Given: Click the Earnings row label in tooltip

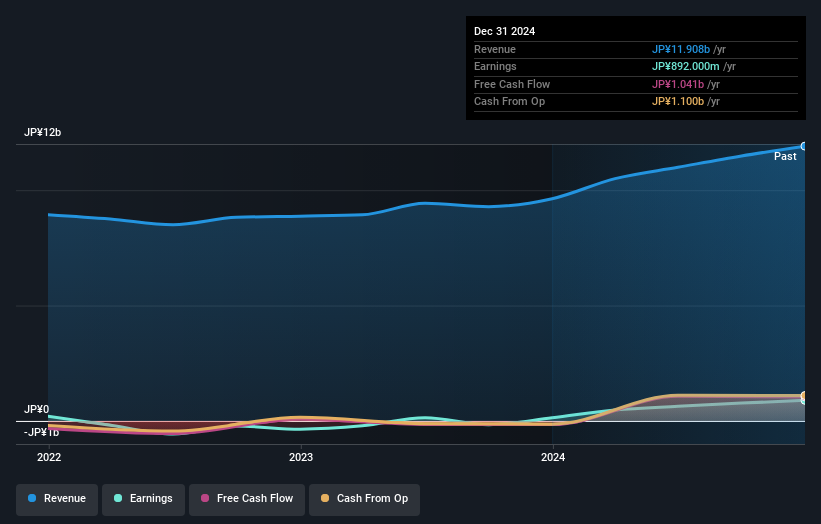Looking at the screenshot, I should [495, 66].
